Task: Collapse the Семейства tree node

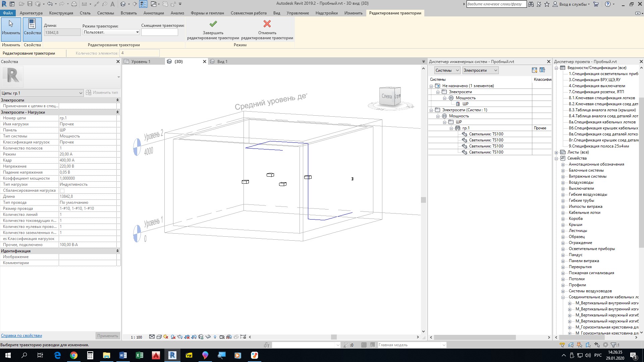Action: pyautogui.click(x=556, y=158)
